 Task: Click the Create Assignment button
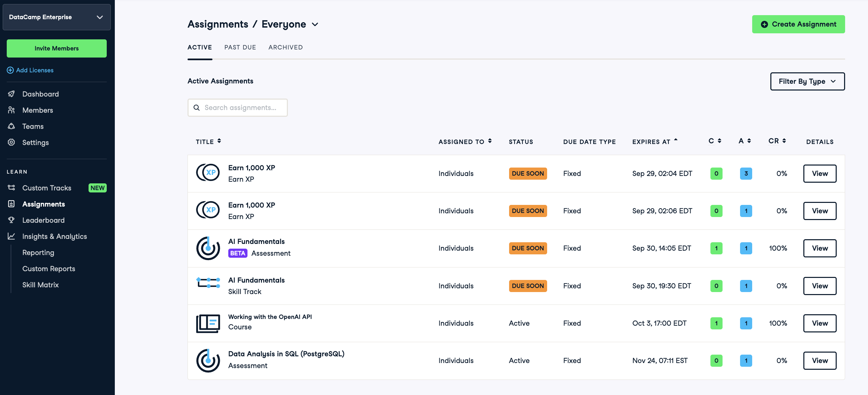coord(798,24)
